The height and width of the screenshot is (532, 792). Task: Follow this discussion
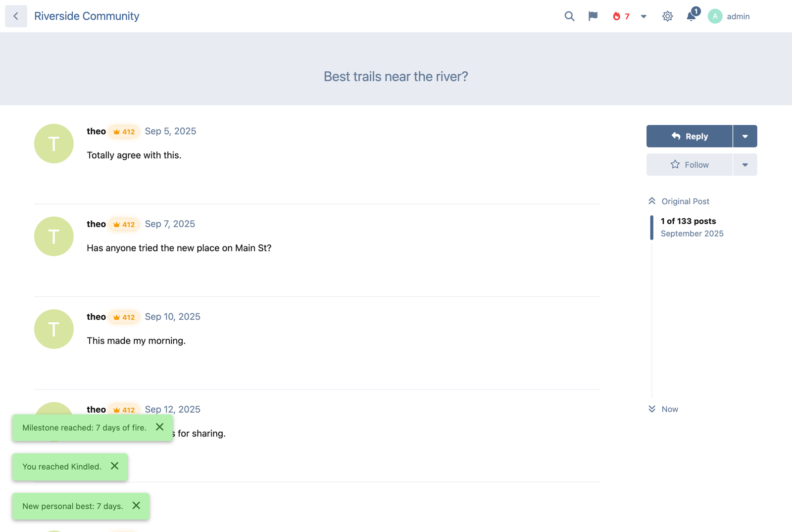pyautogui.click(x=690, y=165)
